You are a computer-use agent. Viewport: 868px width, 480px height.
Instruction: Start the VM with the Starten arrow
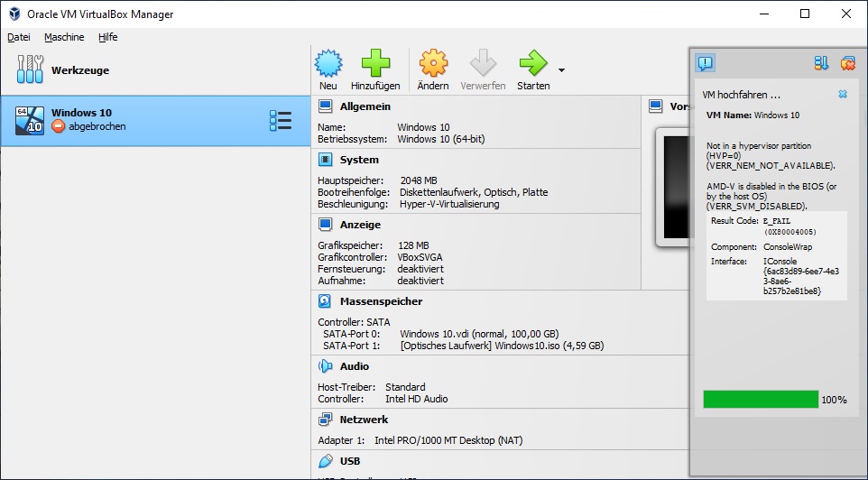pyautogui.click(x=533, y=63)
